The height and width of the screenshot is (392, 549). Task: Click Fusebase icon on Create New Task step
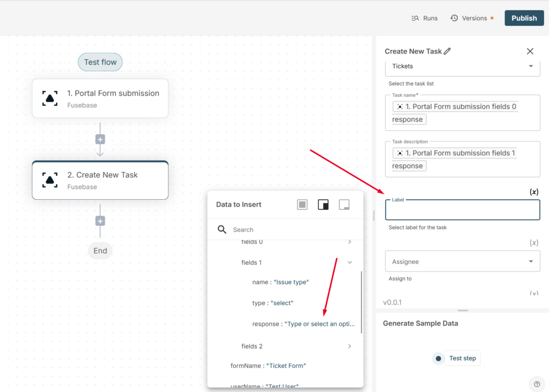[x=50, y=180]
